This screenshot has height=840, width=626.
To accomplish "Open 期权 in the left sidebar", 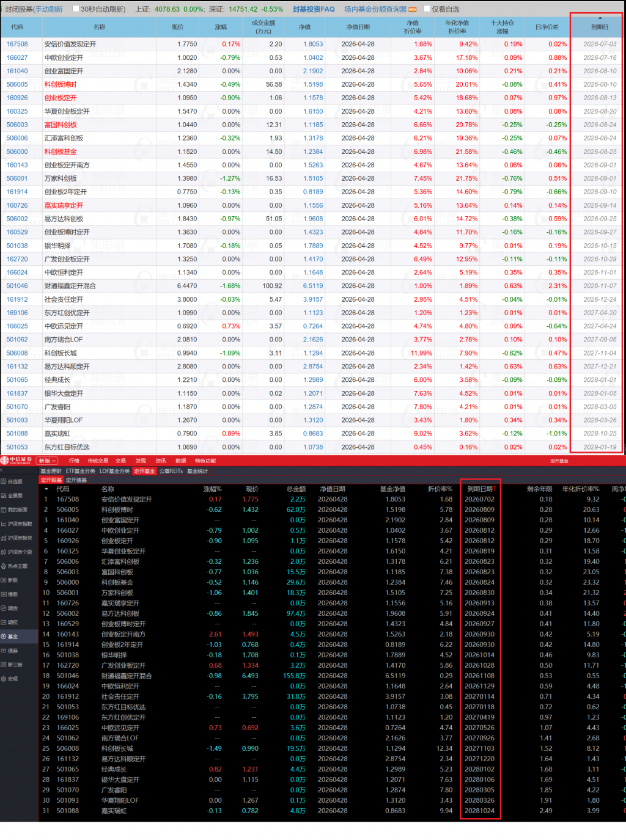I will 10,622.
